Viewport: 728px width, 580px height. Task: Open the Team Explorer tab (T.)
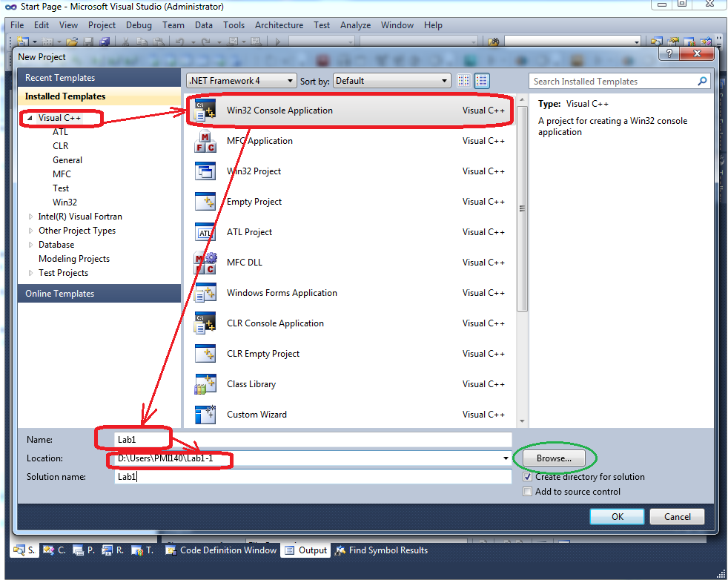142,550
